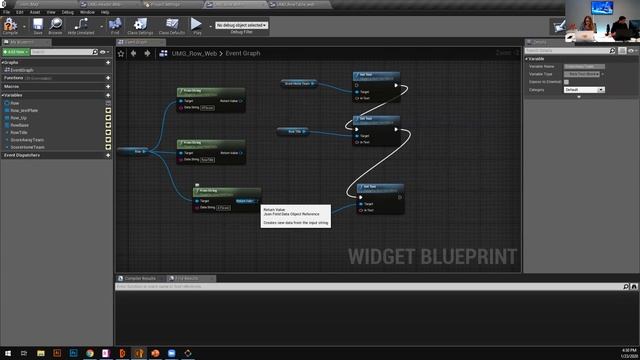
Task: Open Photoshop from the taskbar
Action: 73,353
